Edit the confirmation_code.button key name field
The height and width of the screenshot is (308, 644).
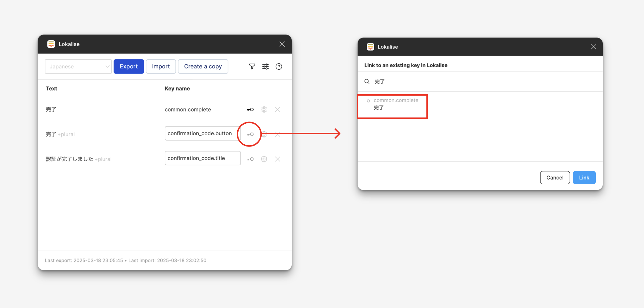pos(203,133)
